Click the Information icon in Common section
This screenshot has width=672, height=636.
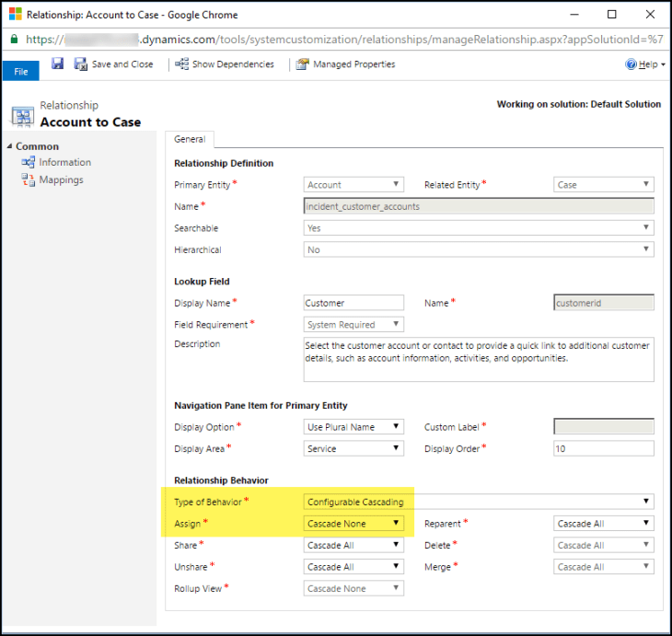click(x=29, y=163)
